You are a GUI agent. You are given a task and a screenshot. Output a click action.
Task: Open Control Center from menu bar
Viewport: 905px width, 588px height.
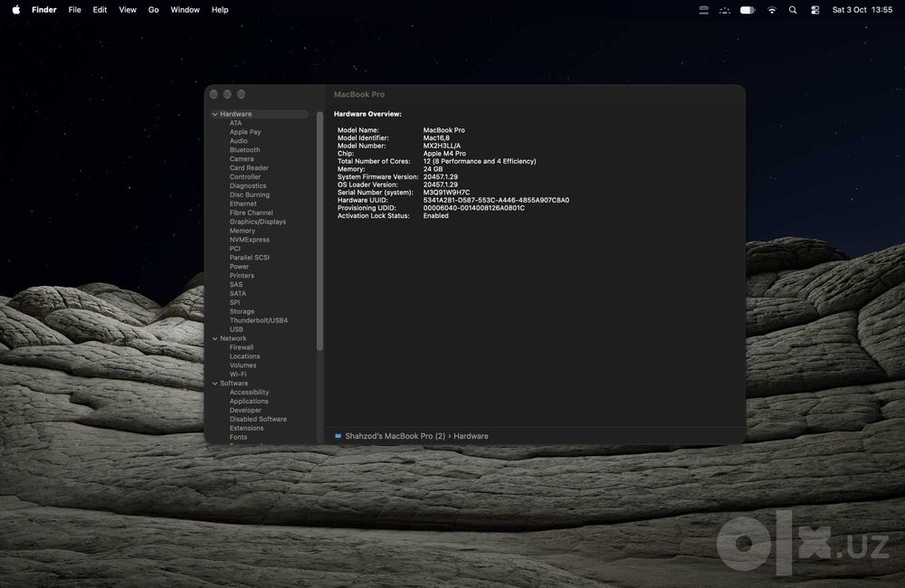coord(815,10)
